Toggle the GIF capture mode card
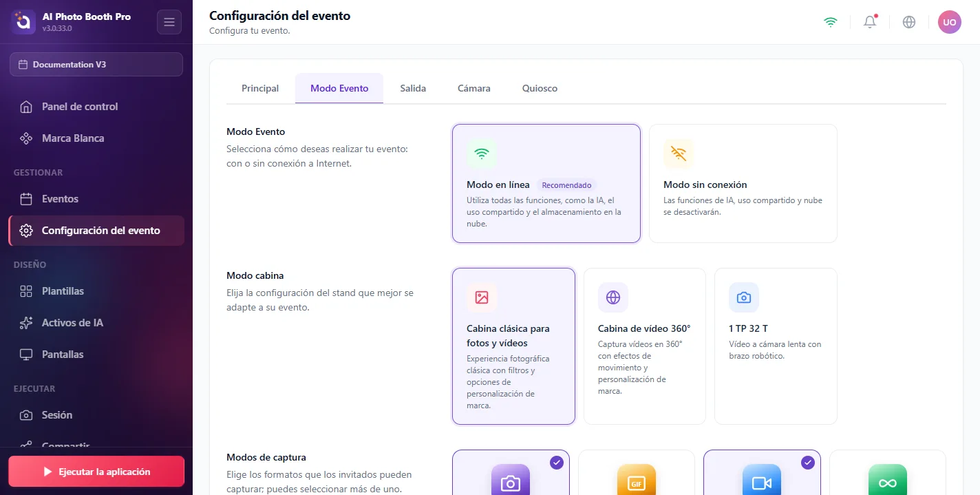The height and width of the screenshot is (495, 980). [x=637, y=473]
